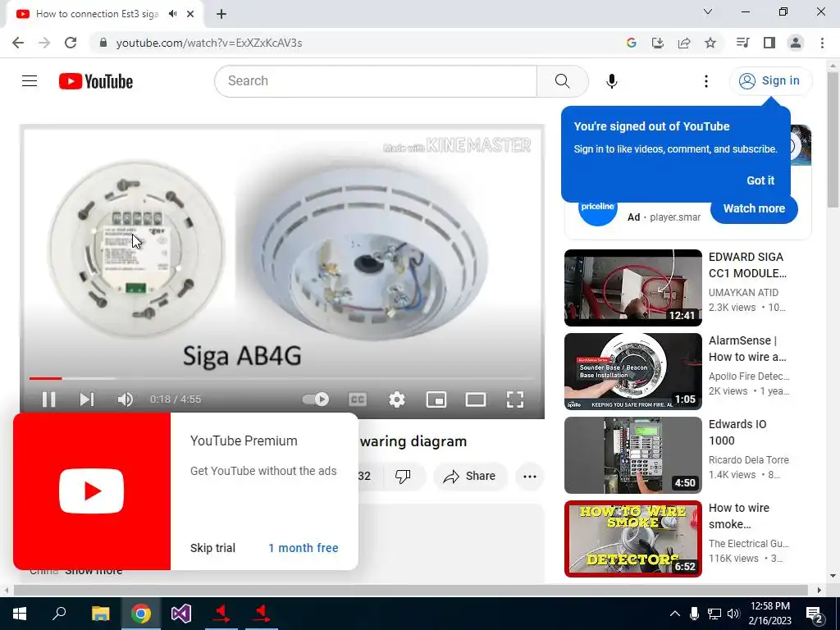The height and width of the screenshot is (630, 840).
Task: Open How to wire smoke detectors thumbnail
Action: [x=632, y=538]
